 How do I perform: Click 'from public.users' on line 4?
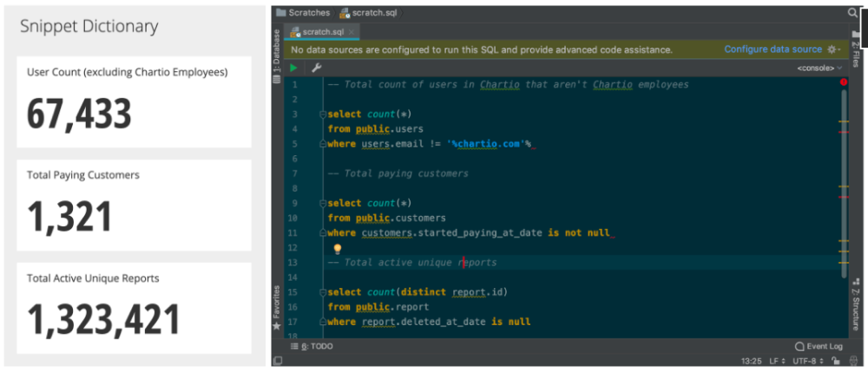(x=375, y=129)
